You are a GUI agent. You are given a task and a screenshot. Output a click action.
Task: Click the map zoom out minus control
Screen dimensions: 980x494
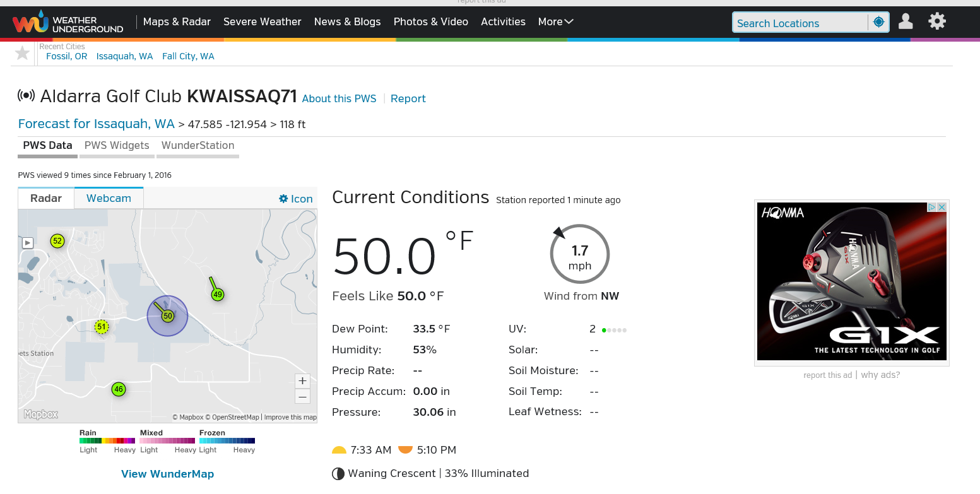(302, 396)
